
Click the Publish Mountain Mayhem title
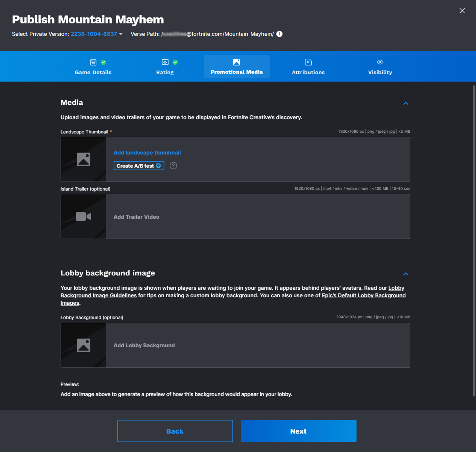pyautogui.click(x=88, y=19)
